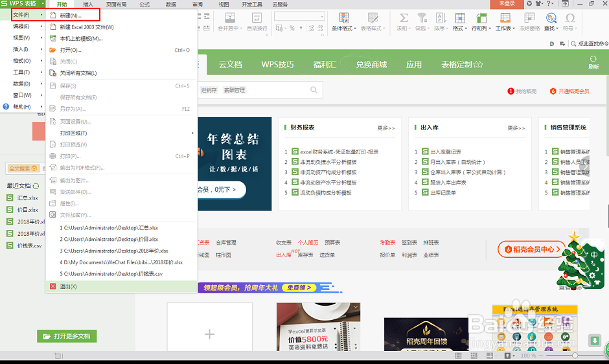Click the 稻壳周年回馈 banner thumbnail

click(426, 334)
